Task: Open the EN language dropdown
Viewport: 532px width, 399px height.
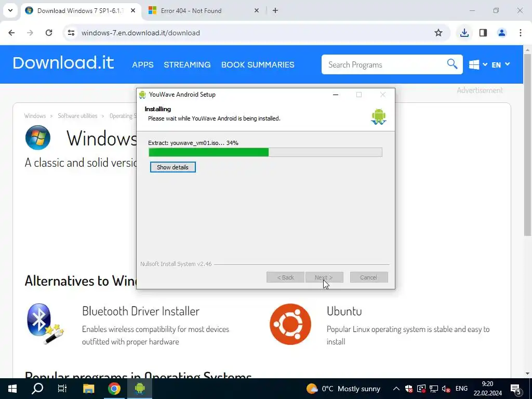Action: tap(501, 64)
